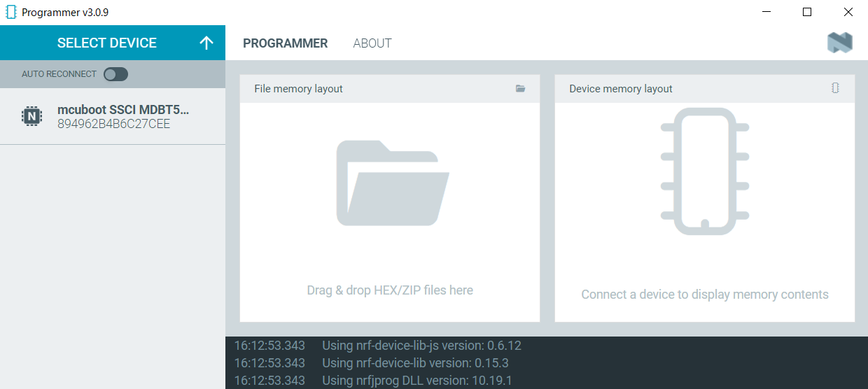Click the small chip icon in Device memory layout
The image size is (868, 389).
point(835,88)
